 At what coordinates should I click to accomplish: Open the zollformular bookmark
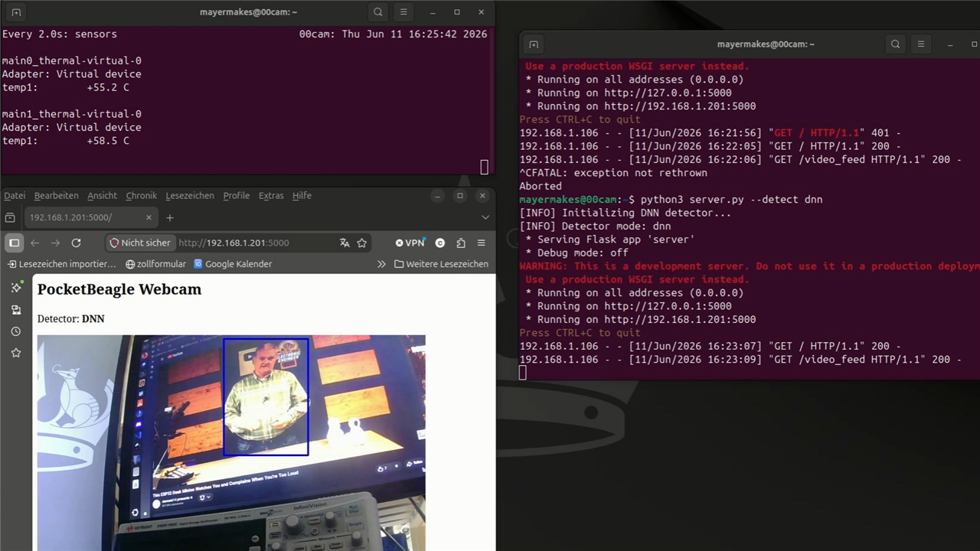(x=155, y=264)
